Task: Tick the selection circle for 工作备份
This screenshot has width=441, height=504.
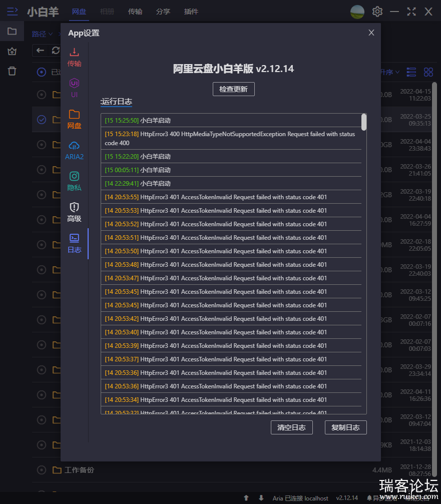Action: 42,470
